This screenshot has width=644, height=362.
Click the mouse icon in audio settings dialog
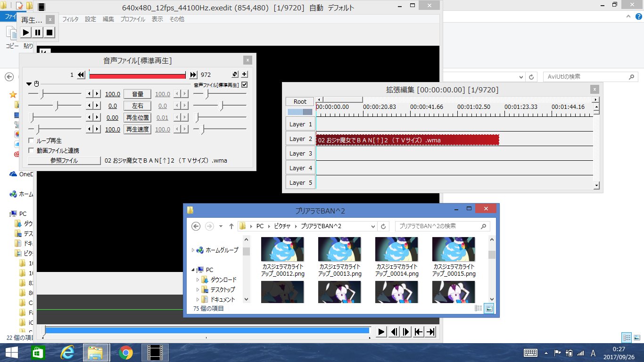pos(36,84)
